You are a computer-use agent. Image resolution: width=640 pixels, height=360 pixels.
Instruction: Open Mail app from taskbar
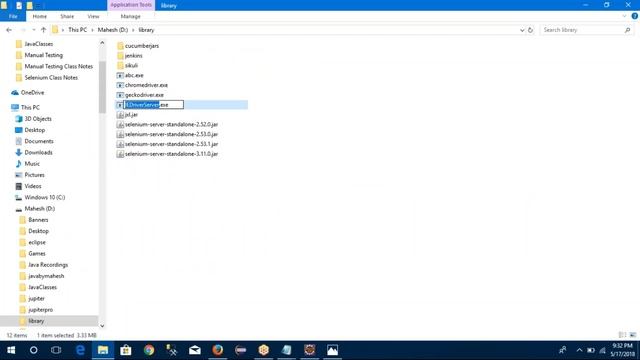[x=195, y=350]
